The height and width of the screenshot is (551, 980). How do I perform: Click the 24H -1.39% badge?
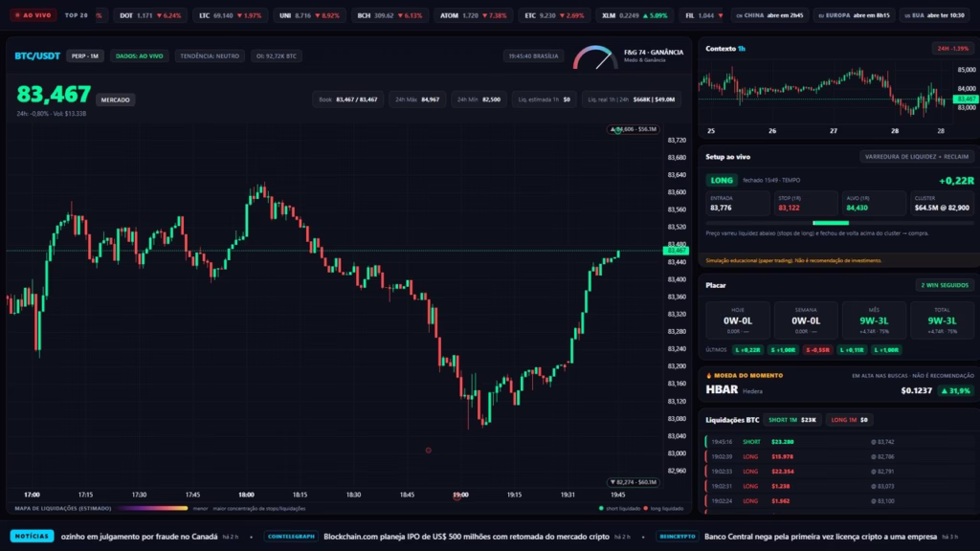pos(952,48)
